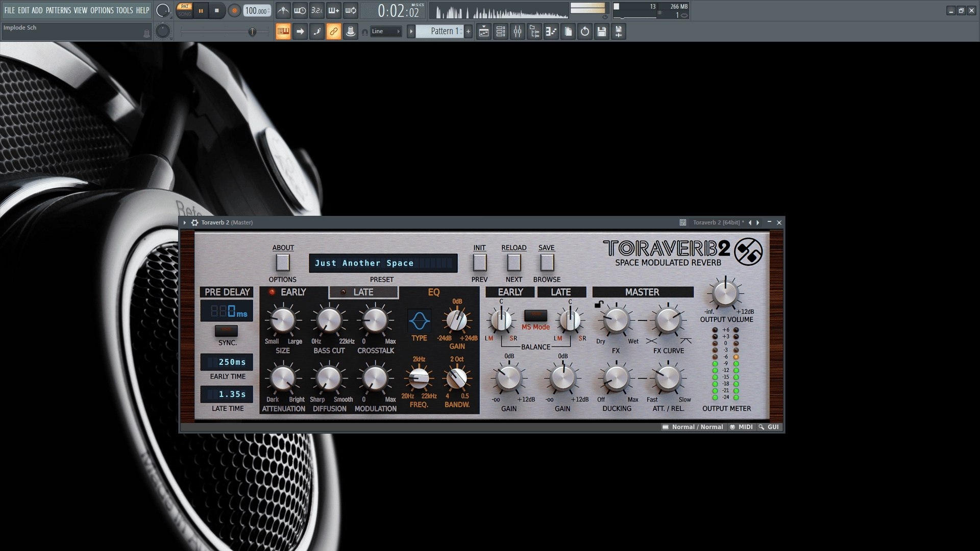
Task: Open the Mixer view icon
Action: pyautogui.click(x=518, y=32)
